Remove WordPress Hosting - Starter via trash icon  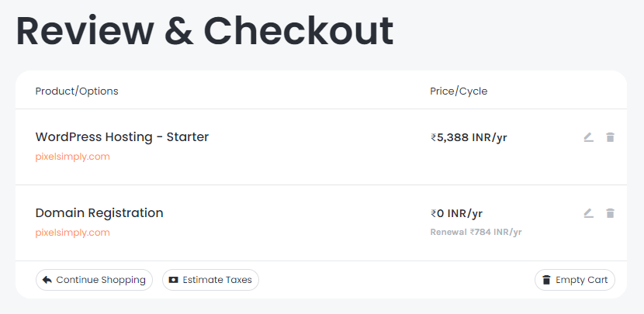(x=610, y=137)
